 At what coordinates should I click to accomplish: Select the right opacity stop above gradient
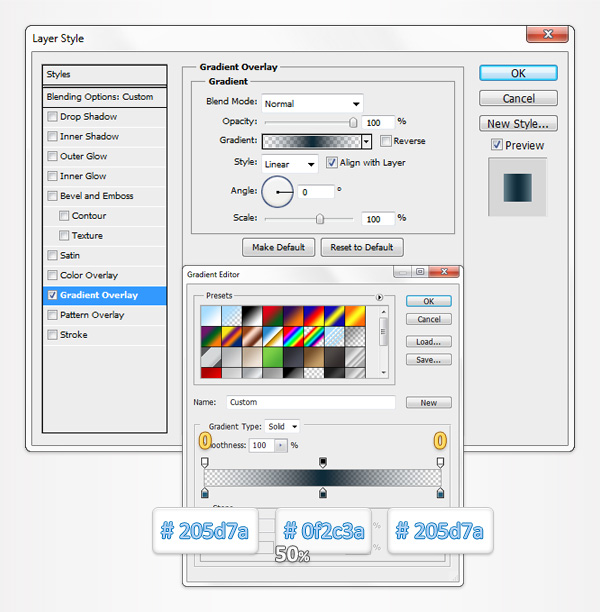(440, 462)
